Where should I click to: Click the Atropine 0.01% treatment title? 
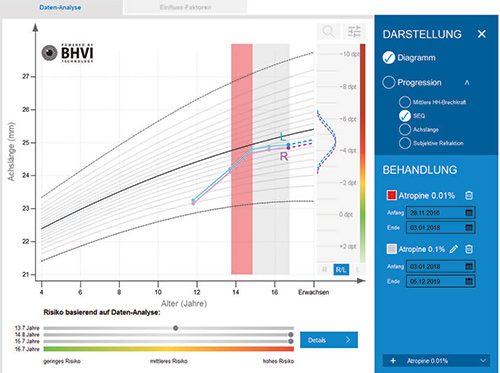point(427,195)
